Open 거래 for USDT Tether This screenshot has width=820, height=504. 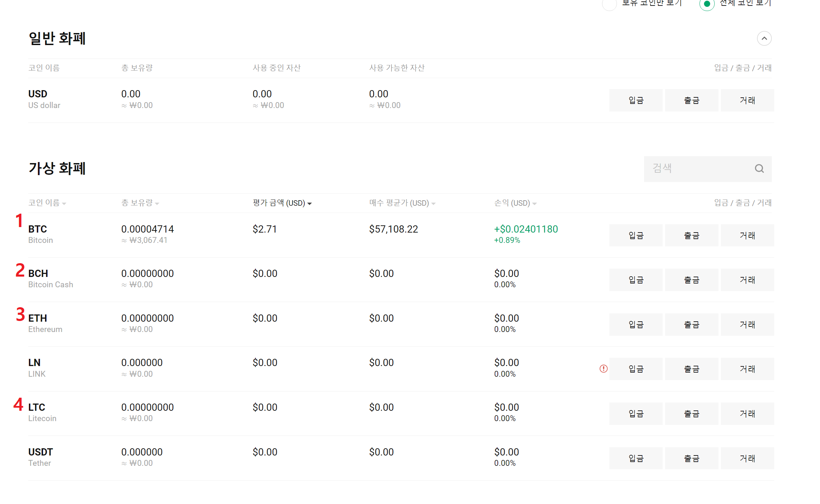tap(747, 458)
